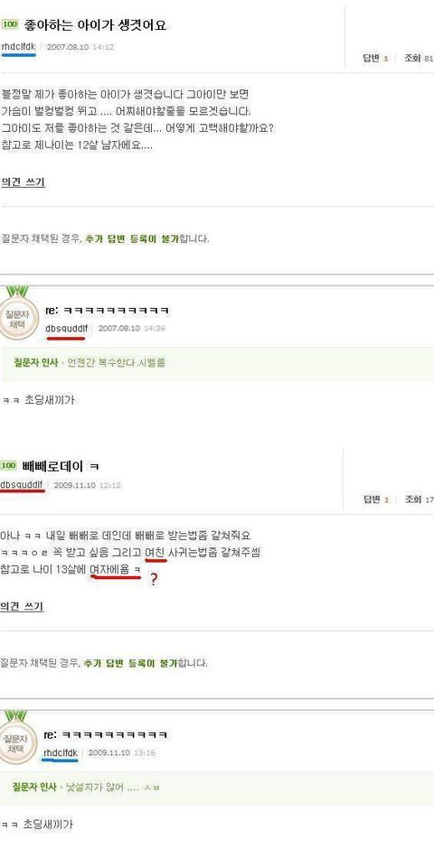The width and height of the screenshot is (434, 868).
Task: Click the 100 points badge on first question
Action: tap(10, 24)
